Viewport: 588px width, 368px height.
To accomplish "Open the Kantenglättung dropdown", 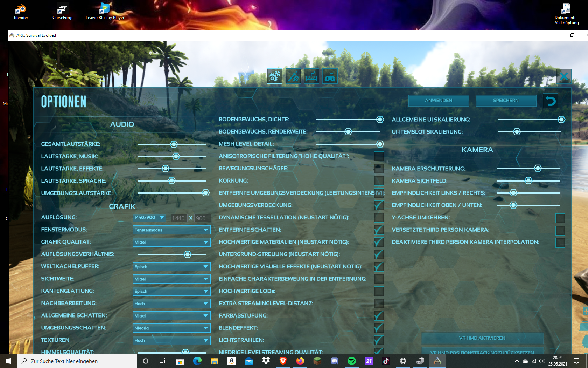I will point(171,291).
